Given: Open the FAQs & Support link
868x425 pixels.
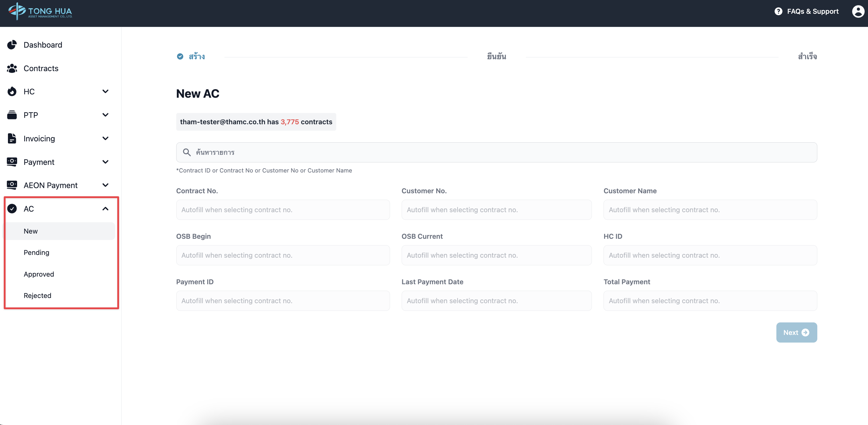Looking at the screenshot, I should 812,12.
